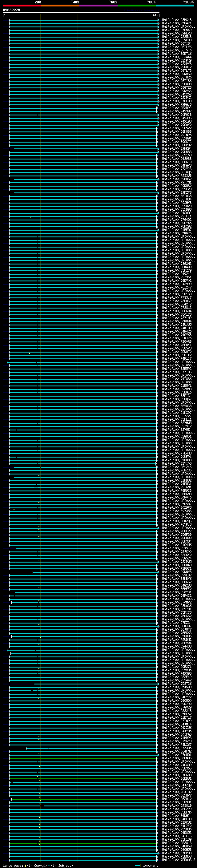Click hit label UniRef100_A0N0S0

177,74
